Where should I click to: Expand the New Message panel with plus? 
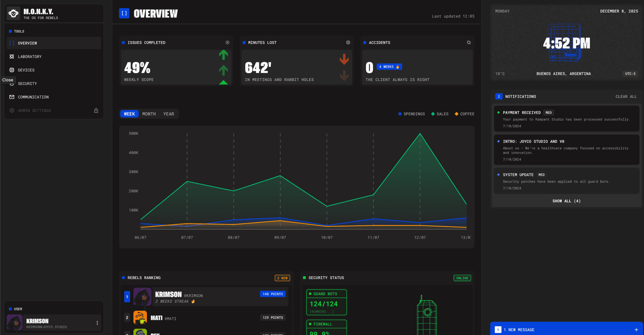click(x=636, y=330)
